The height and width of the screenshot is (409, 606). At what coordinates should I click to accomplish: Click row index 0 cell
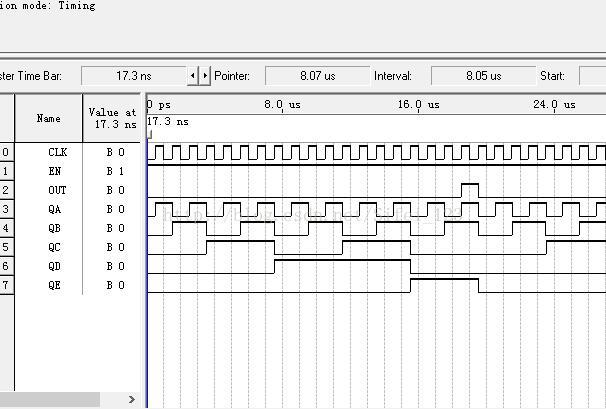6,152
